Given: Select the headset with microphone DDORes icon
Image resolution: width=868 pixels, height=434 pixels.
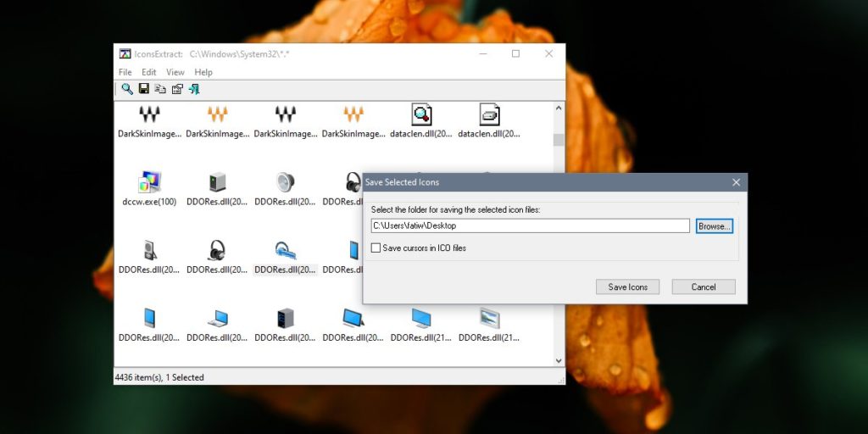Looking at the screenshot, I should pos(217,250).
